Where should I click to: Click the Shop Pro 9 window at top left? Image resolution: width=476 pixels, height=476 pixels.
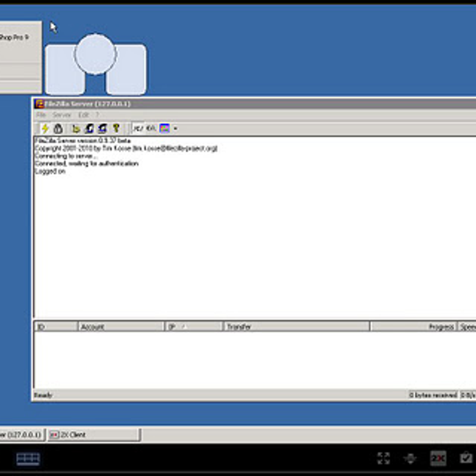coord(21,57)
